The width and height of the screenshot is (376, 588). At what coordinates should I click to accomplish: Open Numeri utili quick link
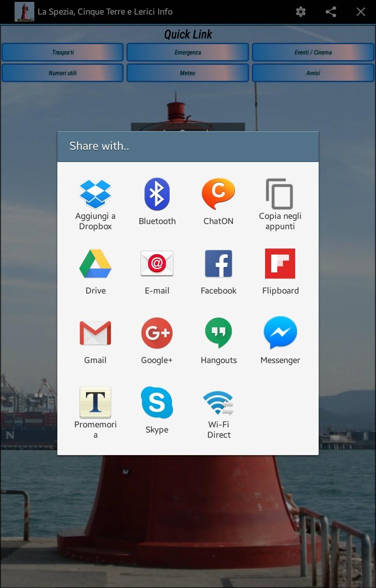[63, 73]
